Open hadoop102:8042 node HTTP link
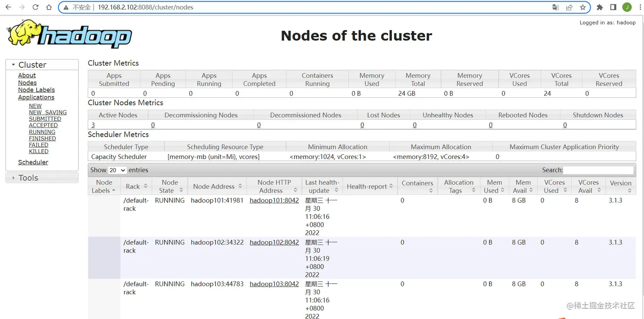This screenshot has height=319, width=644. click(274, 242)
